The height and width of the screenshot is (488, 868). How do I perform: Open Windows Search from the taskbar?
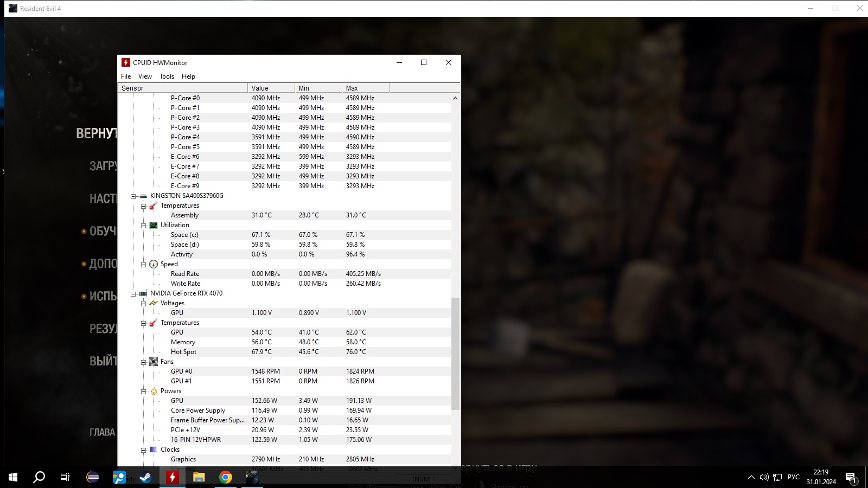(x=39, y=477)
